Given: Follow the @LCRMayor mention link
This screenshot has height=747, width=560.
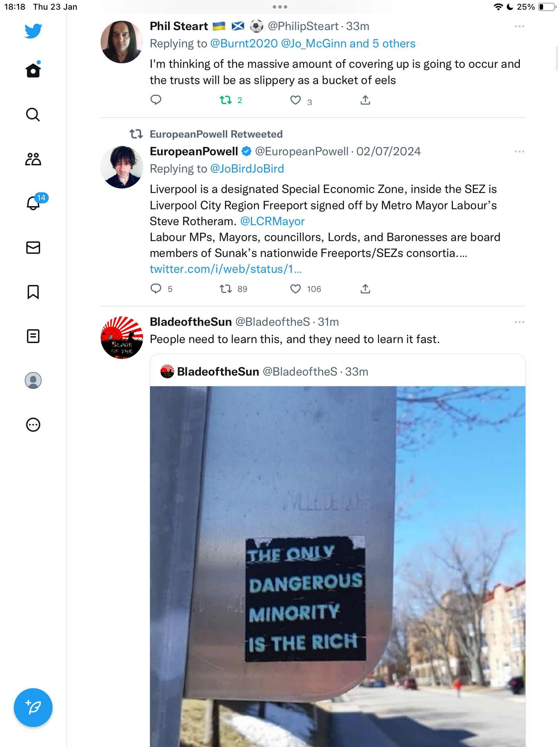Looking at the screenshot, I should point(272,221).
